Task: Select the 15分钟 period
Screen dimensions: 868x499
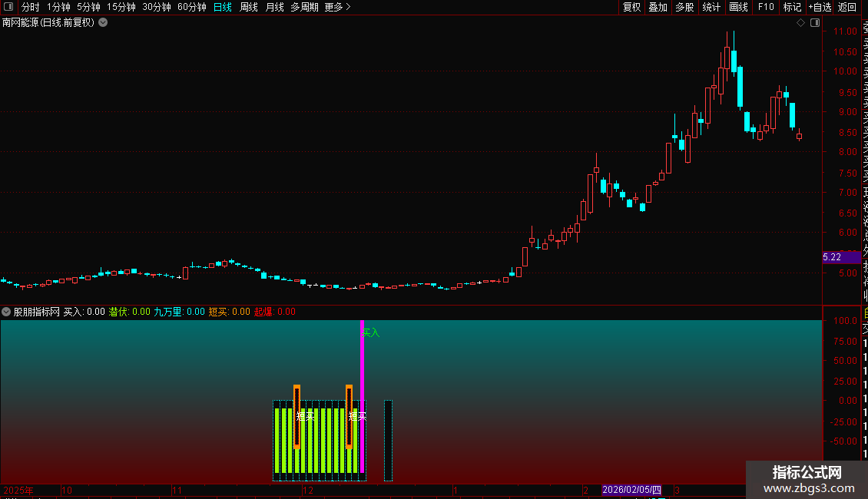Action: click(x=121, y=7)
